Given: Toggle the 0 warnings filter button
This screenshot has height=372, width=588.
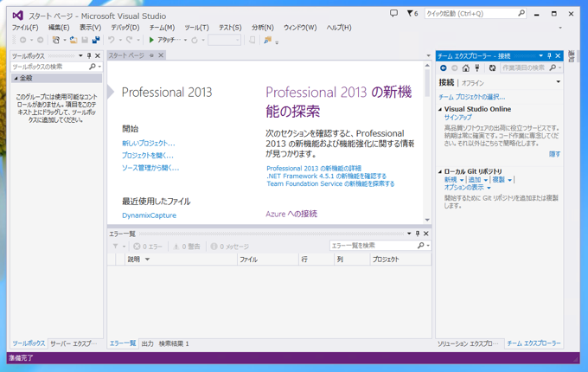Looking at the screenshot, I should pos(187,247).
